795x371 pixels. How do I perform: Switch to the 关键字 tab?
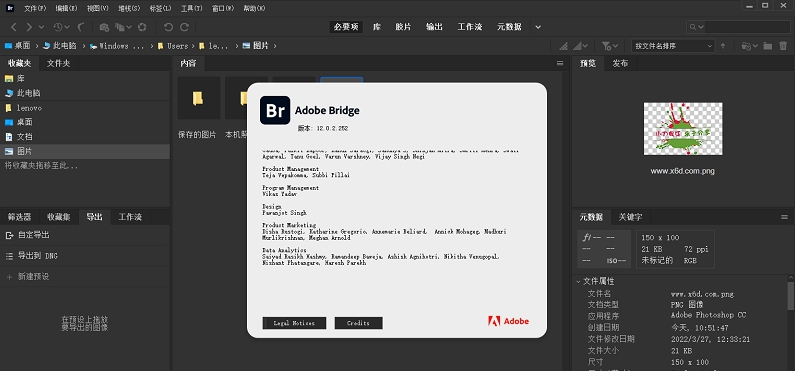630,217
